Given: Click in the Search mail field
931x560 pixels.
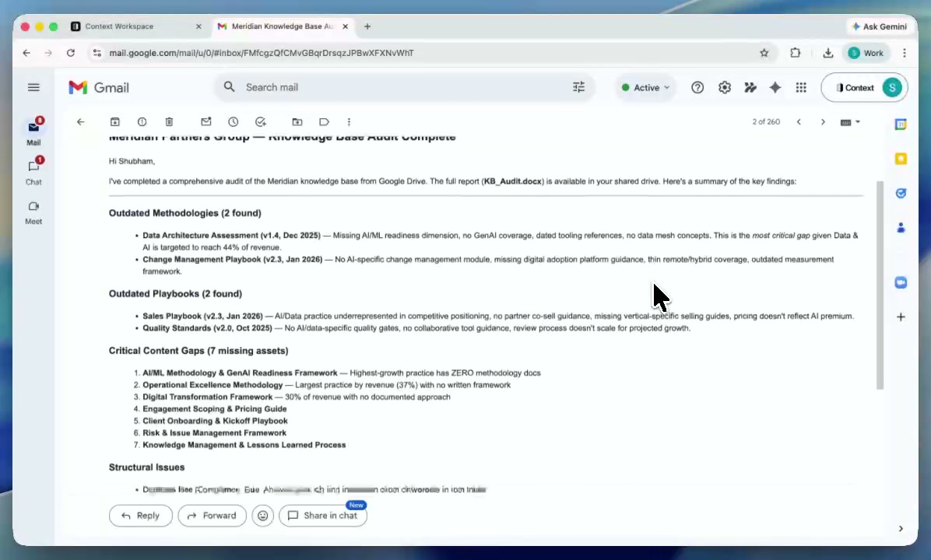Looking at the screenshot, I should [x=404, y=87].
